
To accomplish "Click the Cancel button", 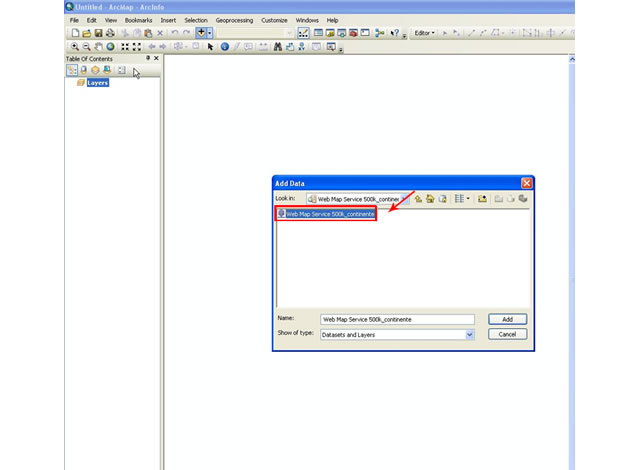I will (507, 334).
